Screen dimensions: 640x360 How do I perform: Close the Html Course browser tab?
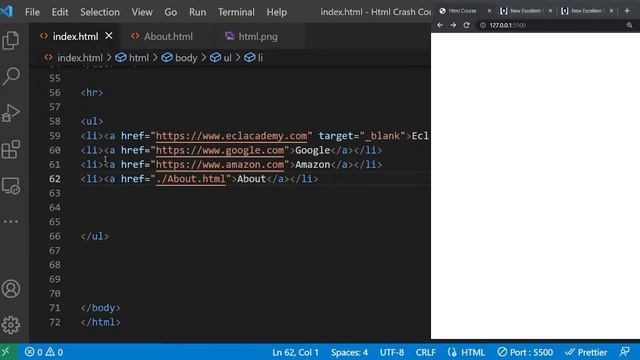[489, 11]
